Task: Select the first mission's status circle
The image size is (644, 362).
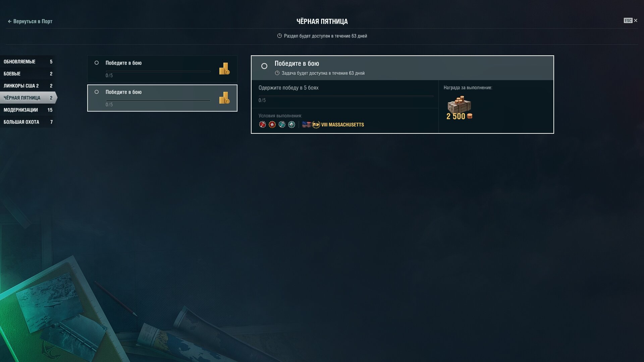Action: click(x=97, y=63)
